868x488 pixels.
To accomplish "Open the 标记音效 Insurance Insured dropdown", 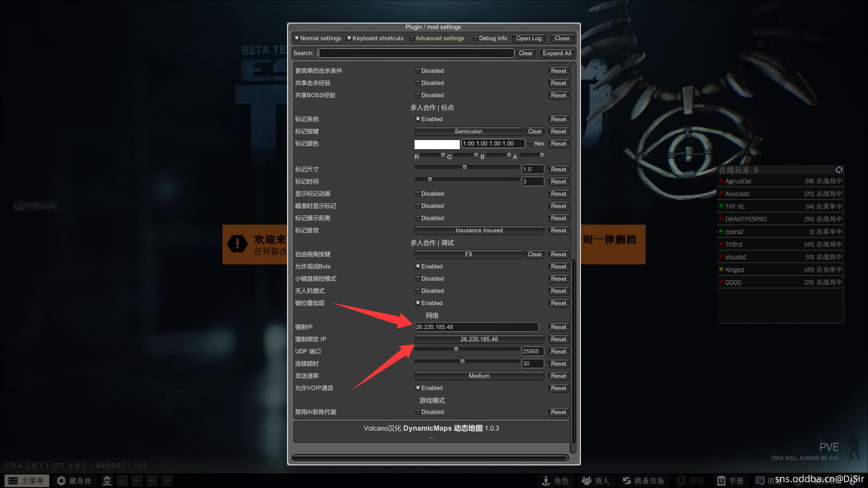I will point(479,230).
